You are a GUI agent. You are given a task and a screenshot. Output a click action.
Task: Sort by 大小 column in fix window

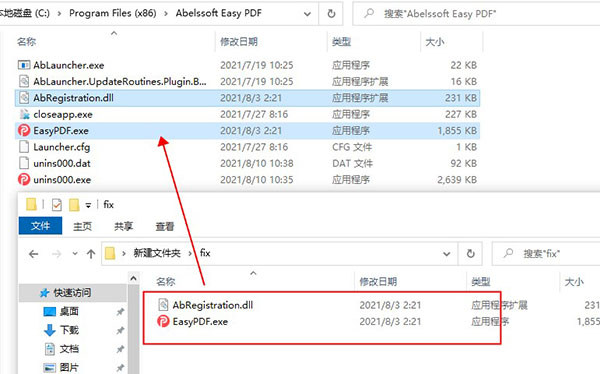[574, 282]
